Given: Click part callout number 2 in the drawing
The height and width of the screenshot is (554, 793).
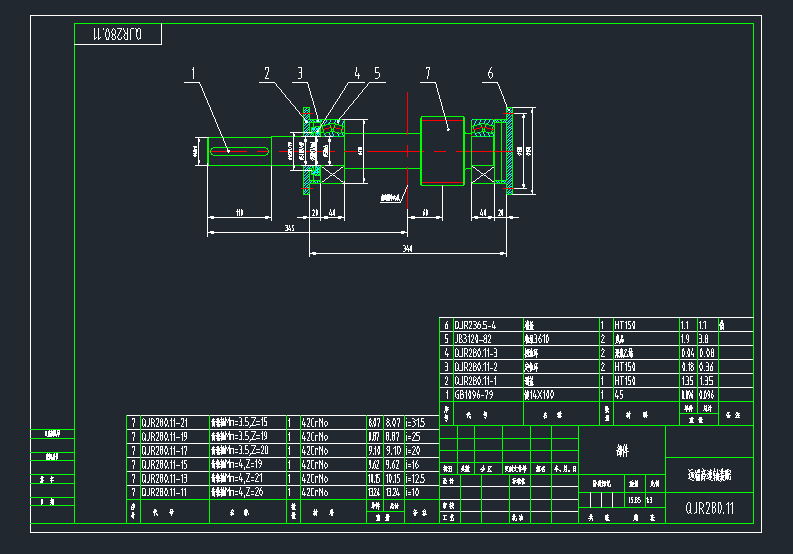Looking at the screenshot, I should (267, 74).
